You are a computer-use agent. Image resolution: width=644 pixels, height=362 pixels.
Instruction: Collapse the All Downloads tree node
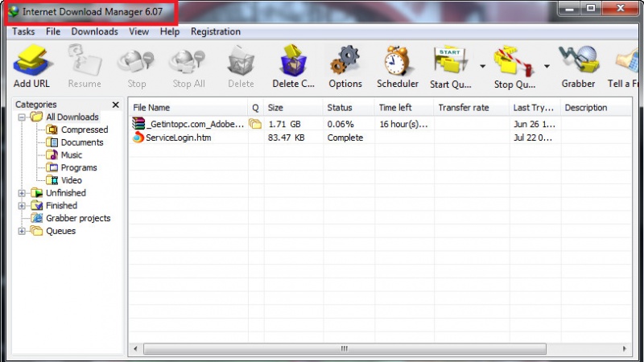(22, 117)
